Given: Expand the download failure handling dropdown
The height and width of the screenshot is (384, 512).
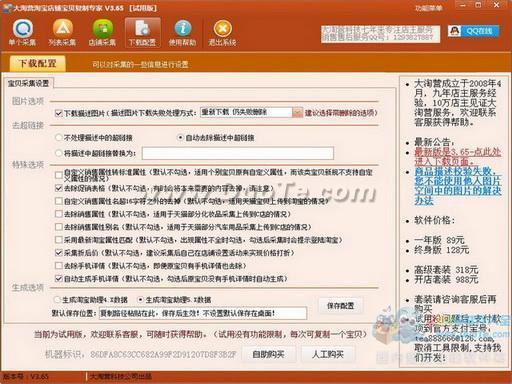Looking at the screenshot, I should click(297, 113).
